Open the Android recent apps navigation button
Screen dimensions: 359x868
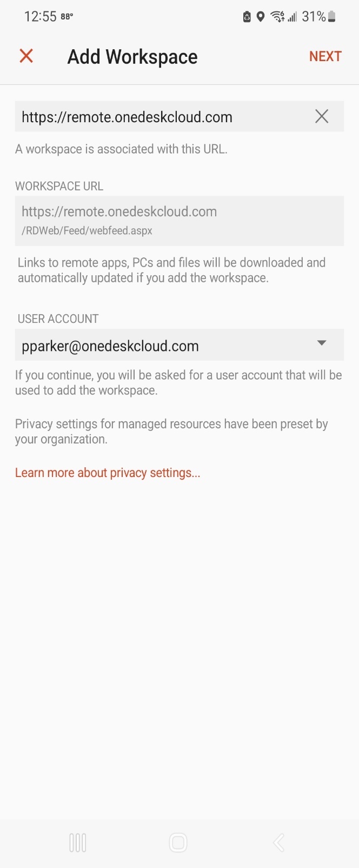tap(78, 843)
